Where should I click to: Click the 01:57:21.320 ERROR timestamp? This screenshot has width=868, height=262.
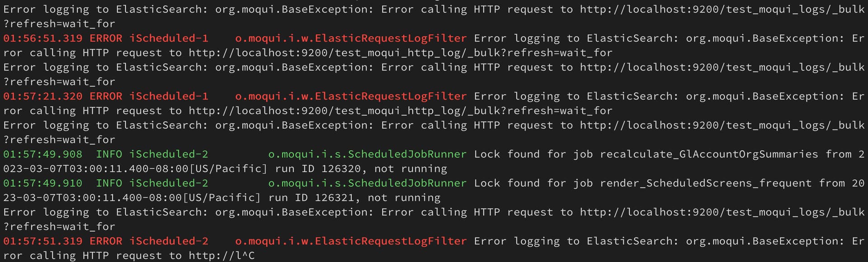pos(63,96)
